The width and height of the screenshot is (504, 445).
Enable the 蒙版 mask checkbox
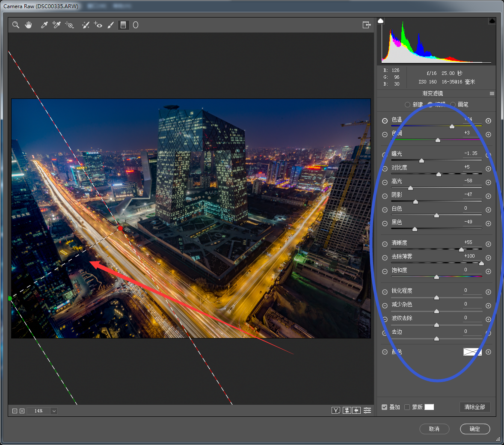(407, 407)
